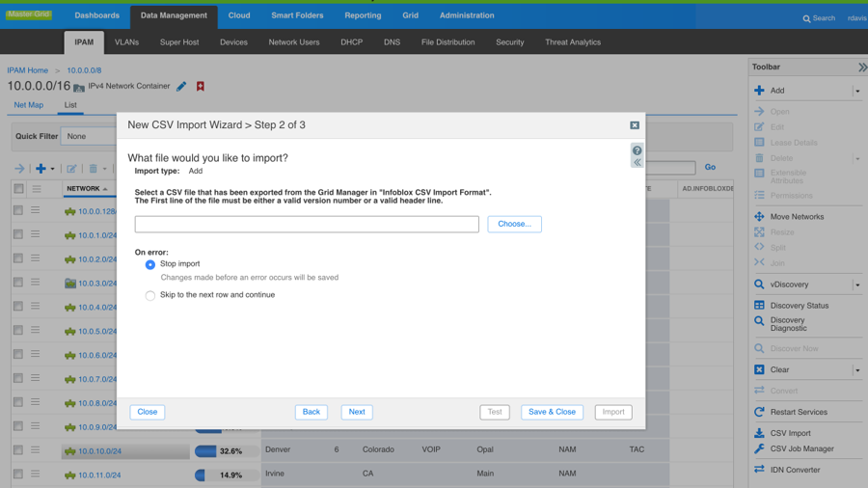Click the Restart Services icon
Viewport: 868px width, 488px height.
point(759,412)
